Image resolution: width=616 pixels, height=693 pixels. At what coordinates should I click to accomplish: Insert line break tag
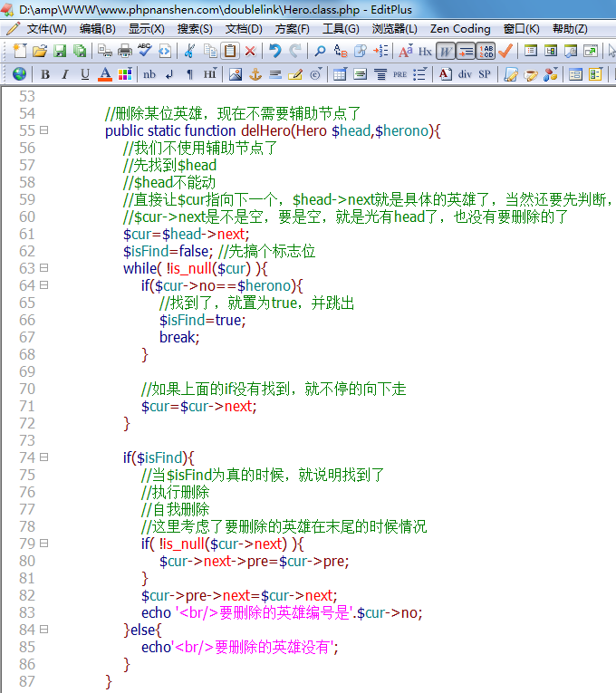point(169,74)
